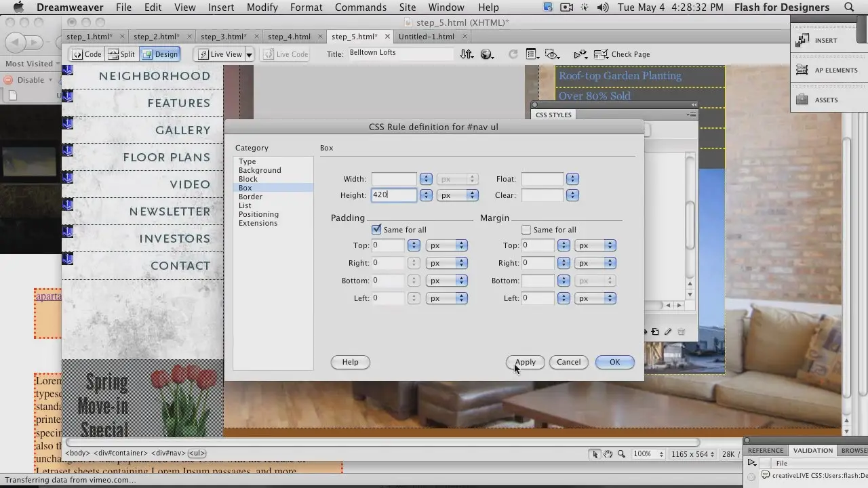868x488 pixels.
Task: Switch to Code view
Action: tap(87, 54)
